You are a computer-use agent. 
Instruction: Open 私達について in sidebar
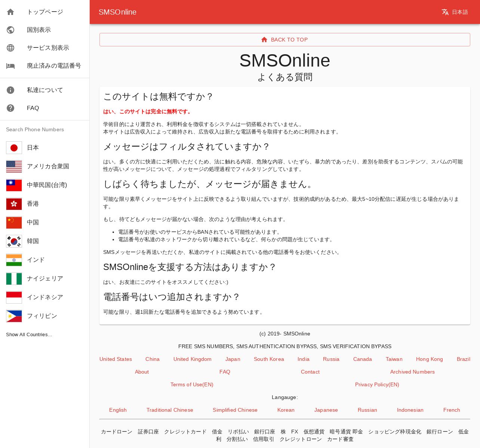click(x=44, y=90)
